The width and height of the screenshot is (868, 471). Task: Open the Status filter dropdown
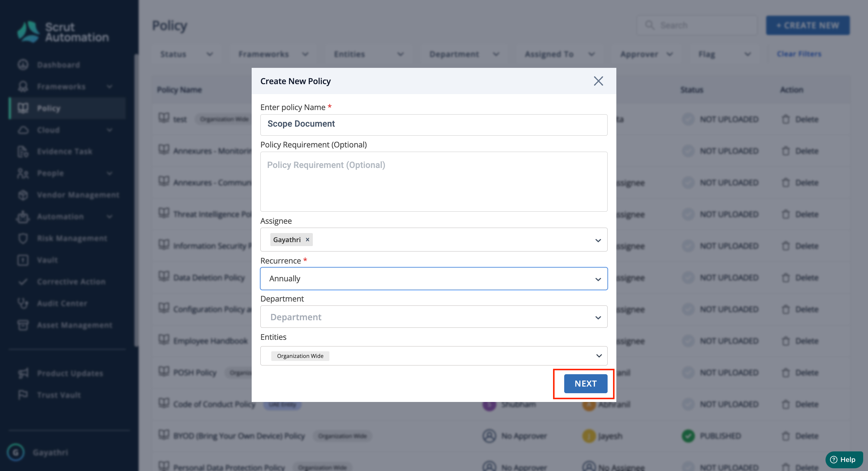[x=186, y=54]
